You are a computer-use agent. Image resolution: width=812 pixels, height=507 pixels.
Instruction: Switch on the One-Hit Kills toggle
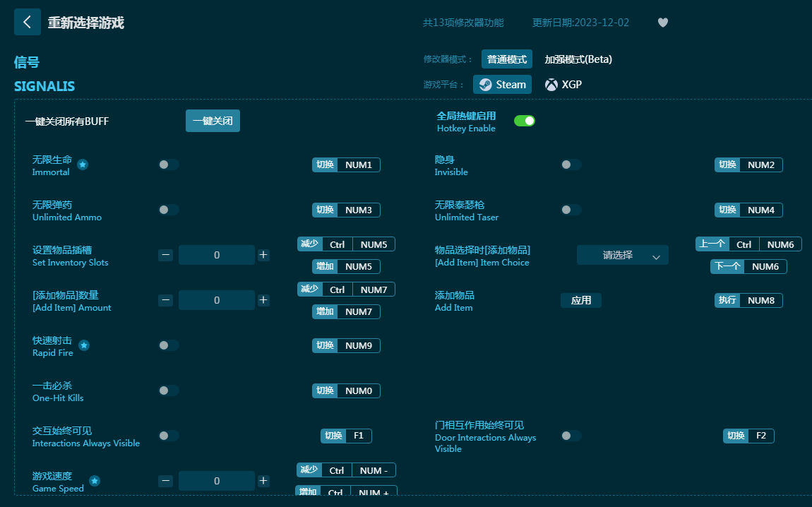(168, 390)
